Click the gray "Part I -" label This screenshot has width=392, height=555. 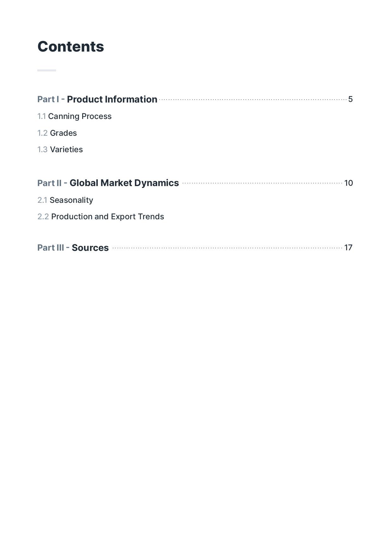[x=51, y=99]
